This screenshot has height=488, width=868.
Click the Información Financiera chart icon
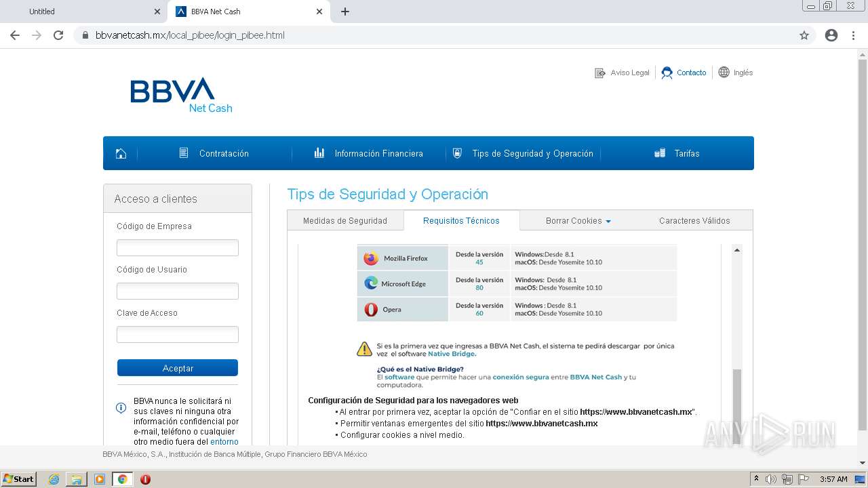click(319, 153)
